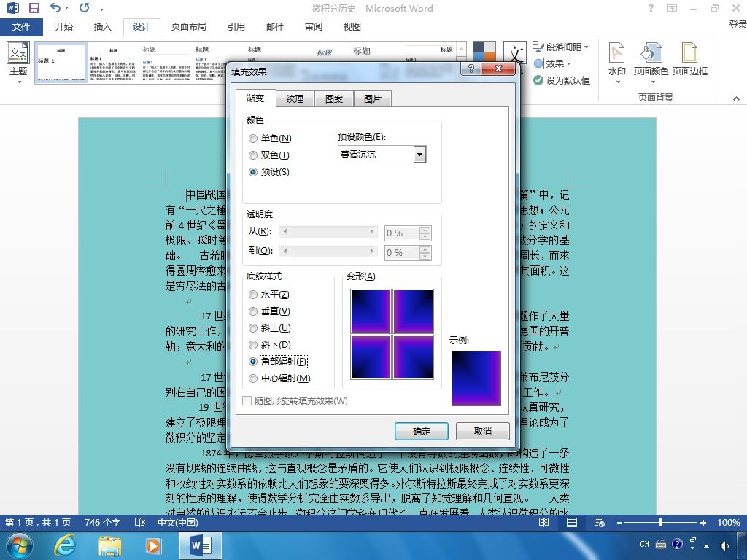747x560 pixels.
Task: Open Internet Explorer from the taskbar
Action: tap(65, 545)
